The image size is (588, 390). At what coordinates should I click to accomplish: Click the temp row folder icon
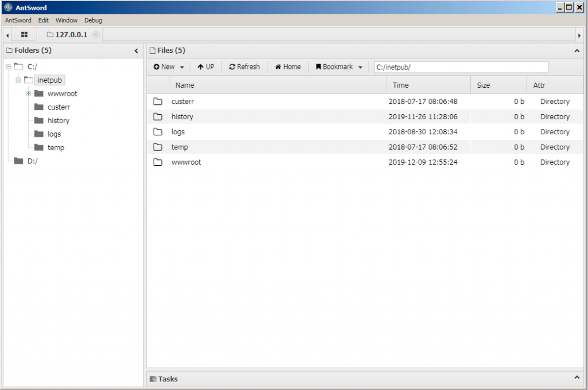pos(158,147)
